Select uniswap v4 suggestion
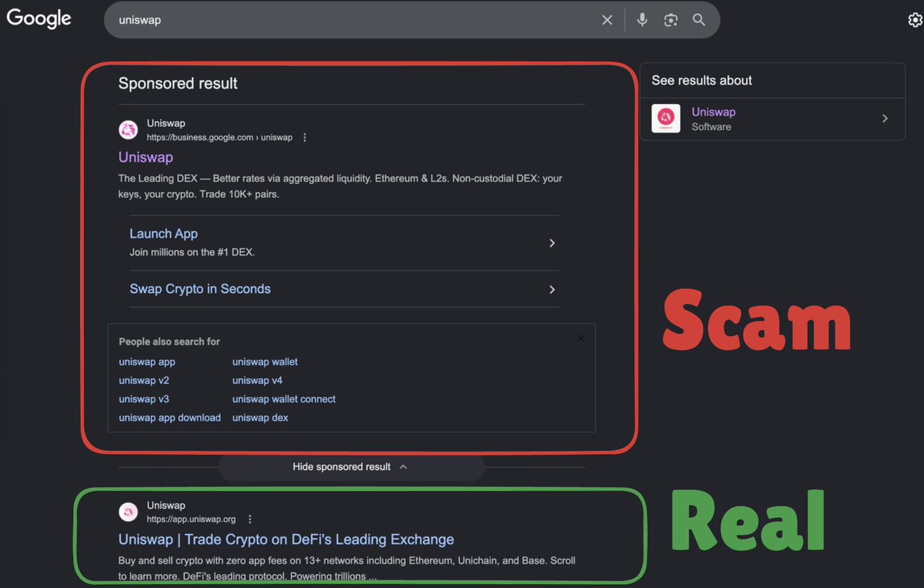The image size is (924, 588). (257, 380)
